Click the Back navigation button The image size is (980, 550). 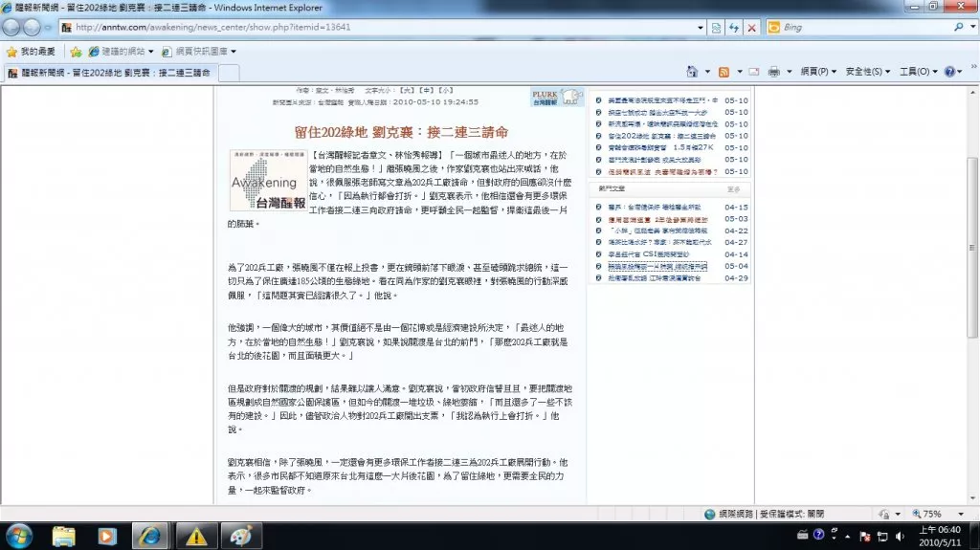pyautogui.click(x=14, y=28)
